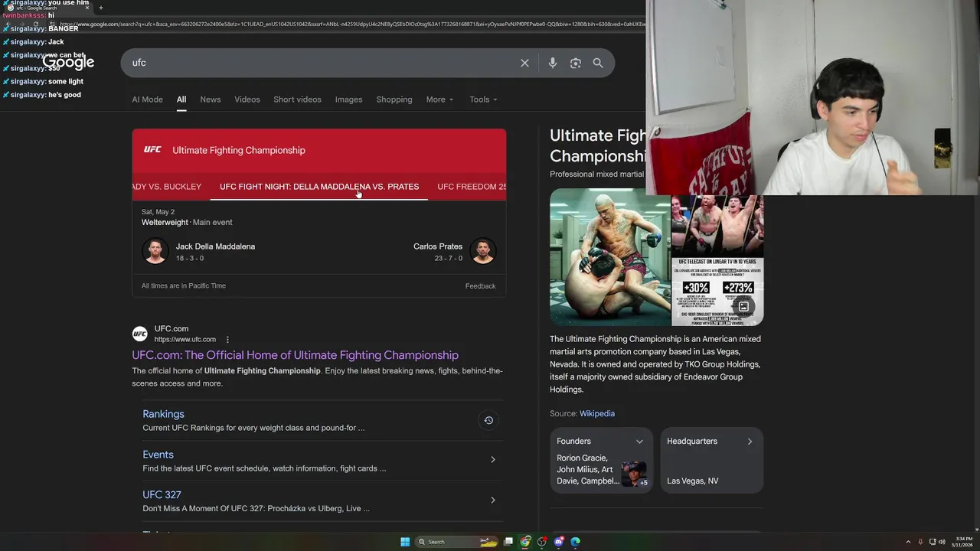
Task: Open the Discord taskbar icon
Action: 559,542
